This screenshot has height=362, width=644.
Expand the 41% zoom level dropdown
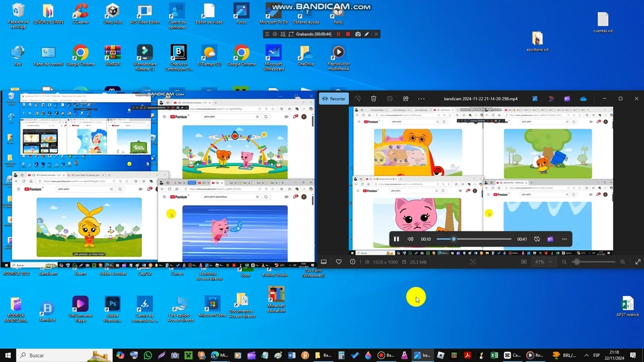click(543, 262)
